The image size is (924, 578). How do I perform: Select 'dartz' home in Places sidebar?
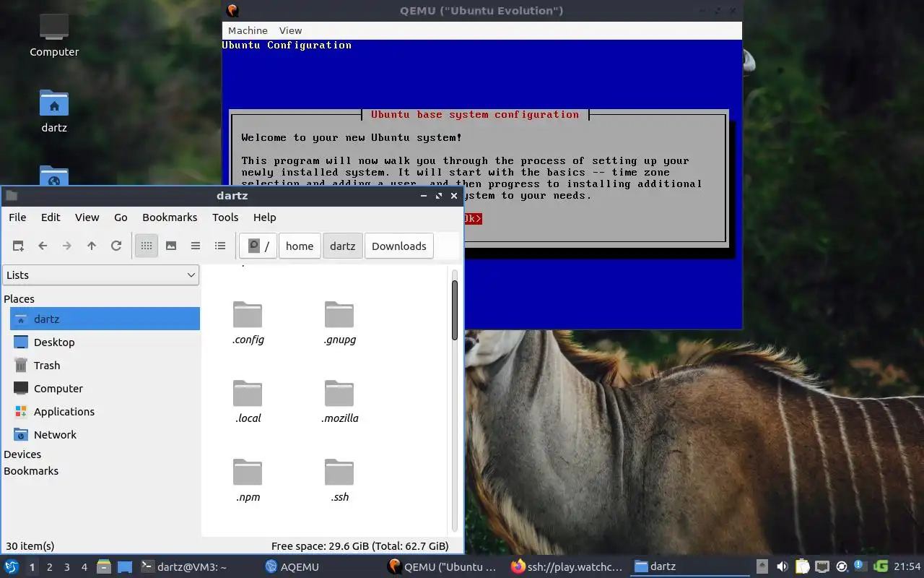tap(105, 319)
